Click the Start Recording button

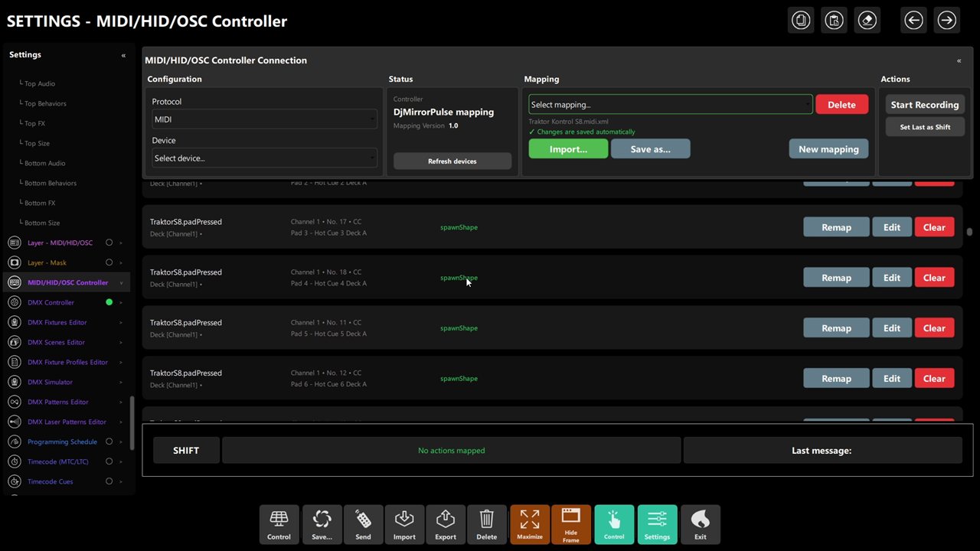(x=925, y=105)
